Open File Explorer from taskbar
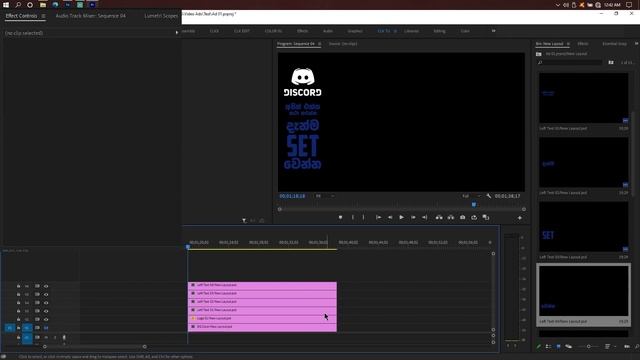The image size is (640, 360). coord(42,4)
